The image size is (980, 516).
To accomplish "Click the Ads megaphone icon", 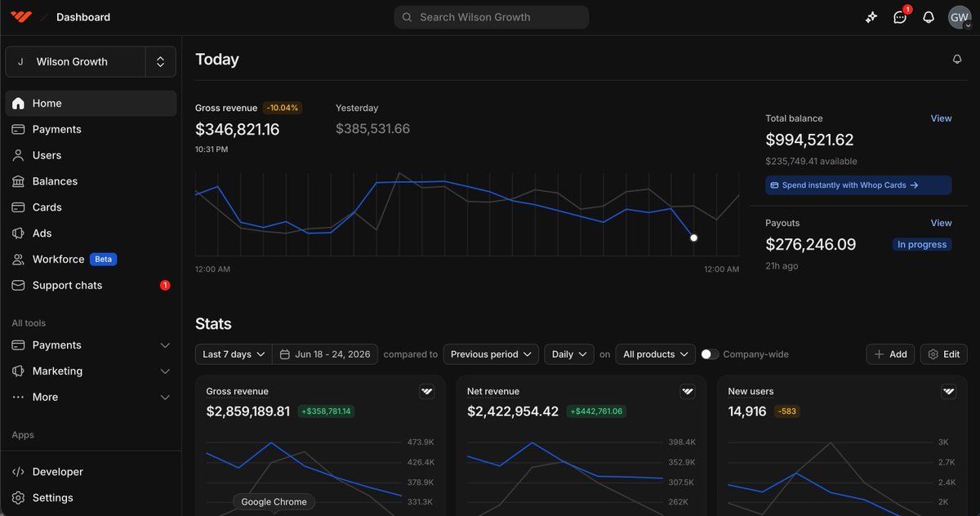I will (x=18, y=234).
